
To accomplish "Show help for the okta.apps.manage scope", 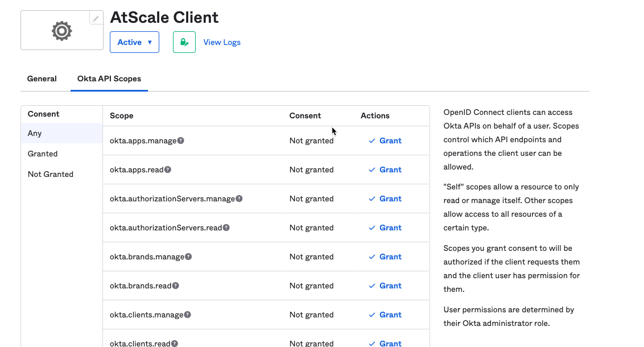I will pyautogui.click(x=181, y=141).
